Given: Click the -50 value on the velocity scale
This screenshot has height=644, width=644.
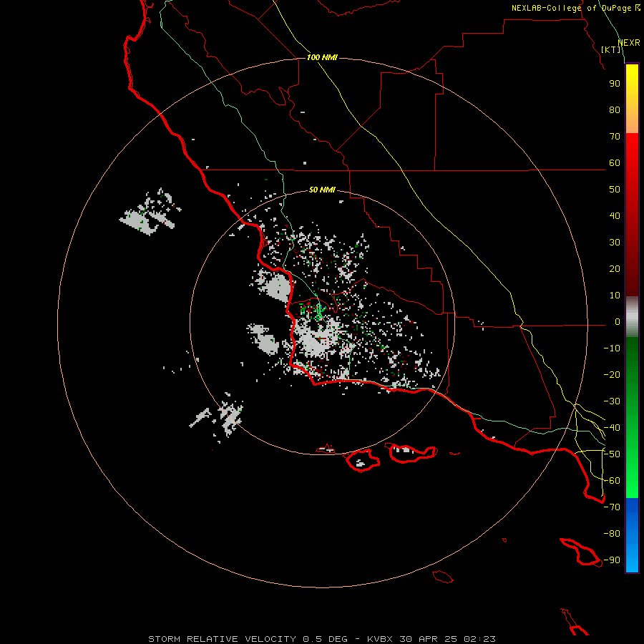Looking at the screenshot, I should 612,454.
